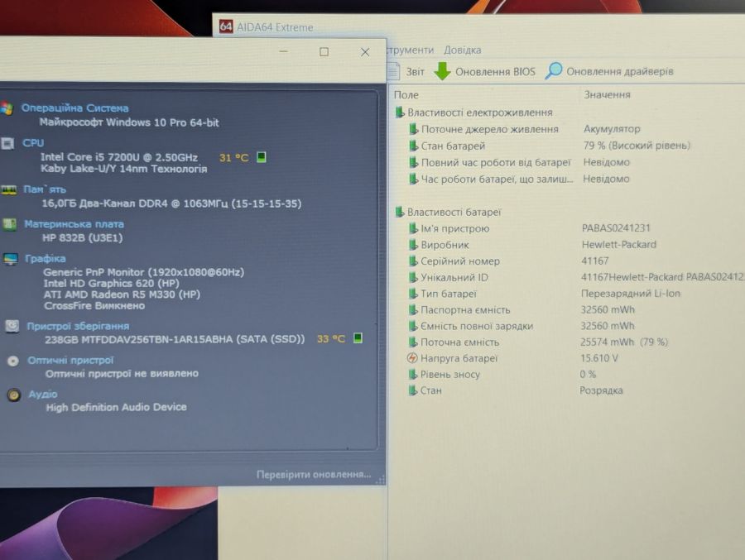Minimize the system summary window
This screenshot has width=745, height=560.
pyautogui.click(x=284, y=51)
